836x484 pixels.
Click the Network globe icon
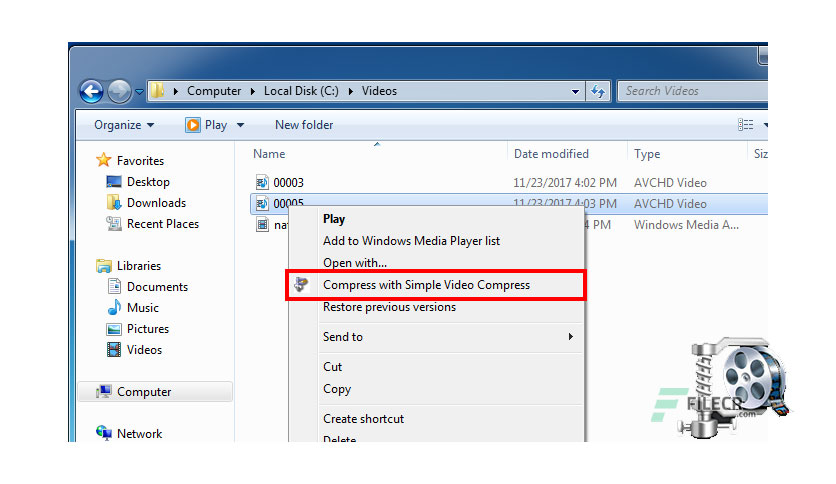pyautogui.click(x=103, y=432)
